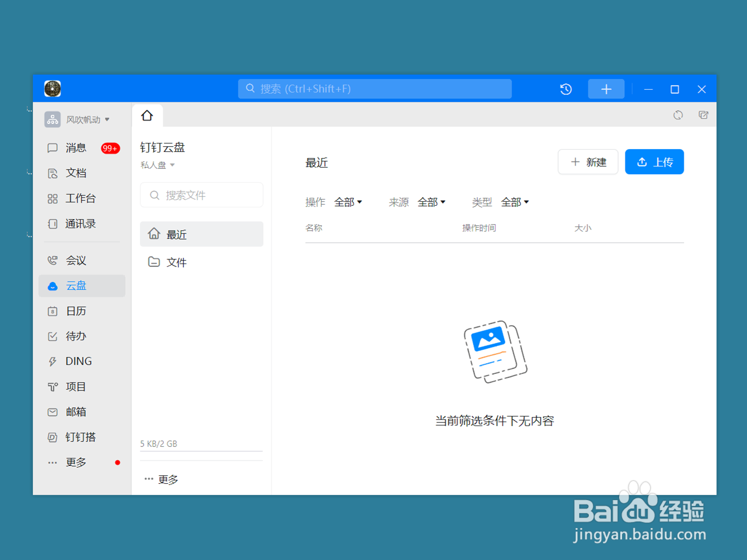747x560 pixels.
Task: Open the pop-out window icon
Action: coord(703,115)
